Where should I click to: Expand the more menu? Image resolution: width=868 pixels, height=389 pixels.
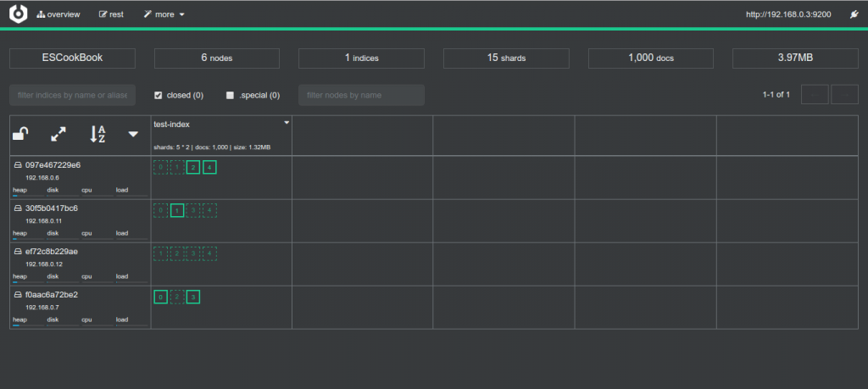point(164,14)
